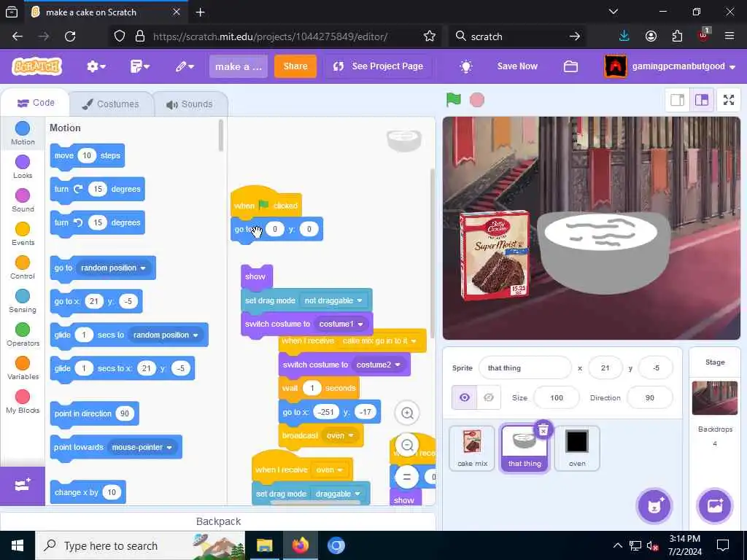Screen dimensions: 747x560
Task: Edit the Sprite name field
Action: coord(525,368)
